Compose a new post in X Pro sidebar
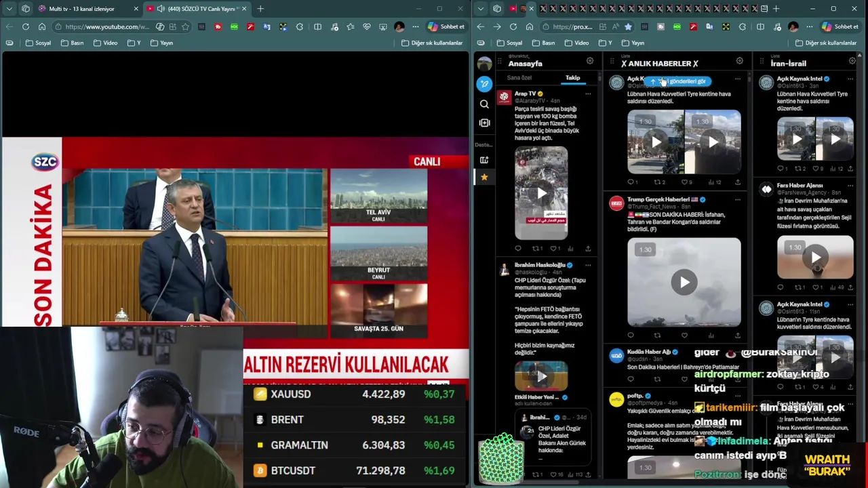Image resolution: width=868 pixels, height=488 pixels. [484, 84]
